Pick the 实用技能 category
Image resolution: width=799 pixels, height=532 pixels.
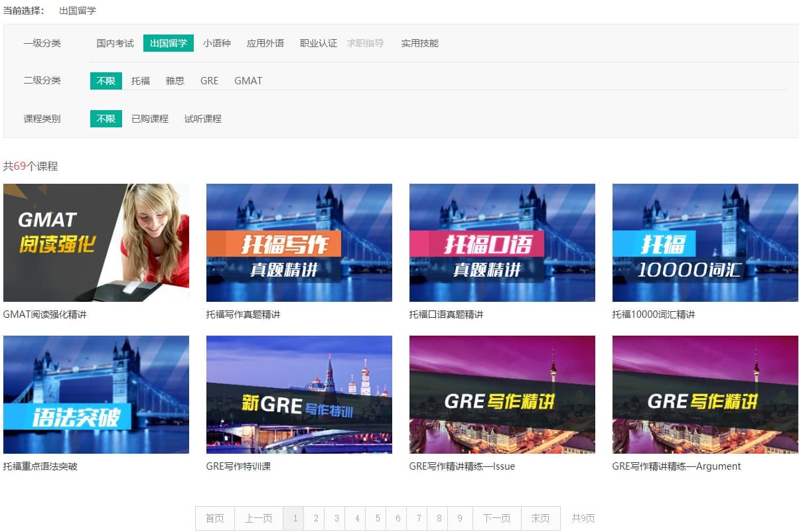[x=420, y=43]
